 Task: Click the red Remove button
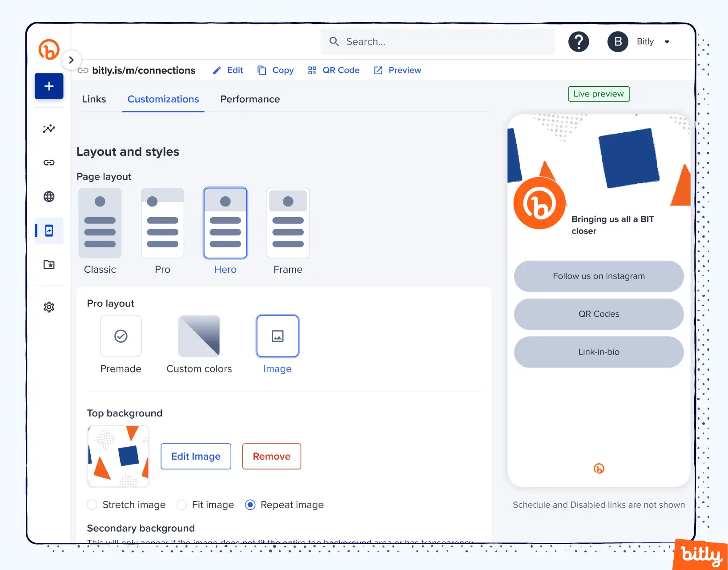pyautogui.click(x=271, y=456)
